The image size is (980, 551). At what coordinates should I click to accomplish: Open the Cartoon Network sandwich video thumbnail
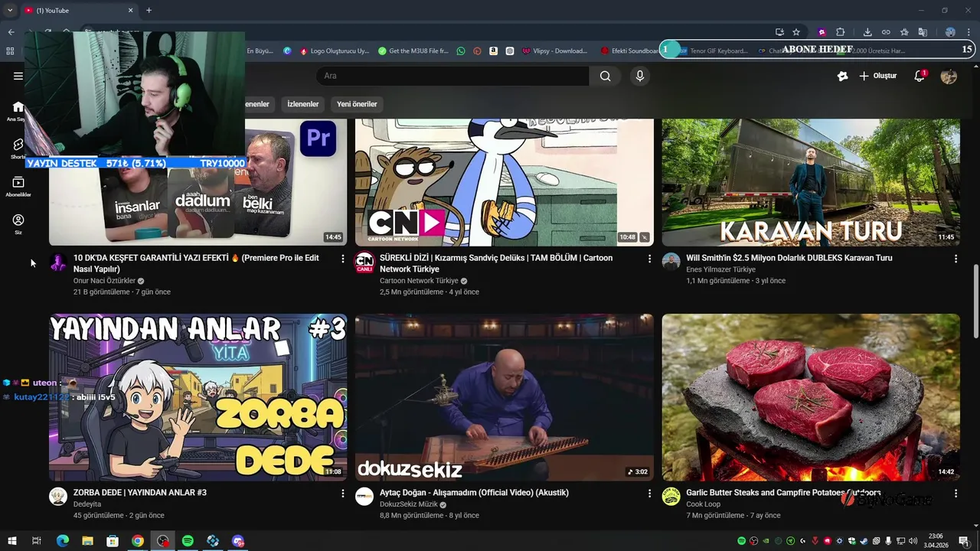pos(505,182)
